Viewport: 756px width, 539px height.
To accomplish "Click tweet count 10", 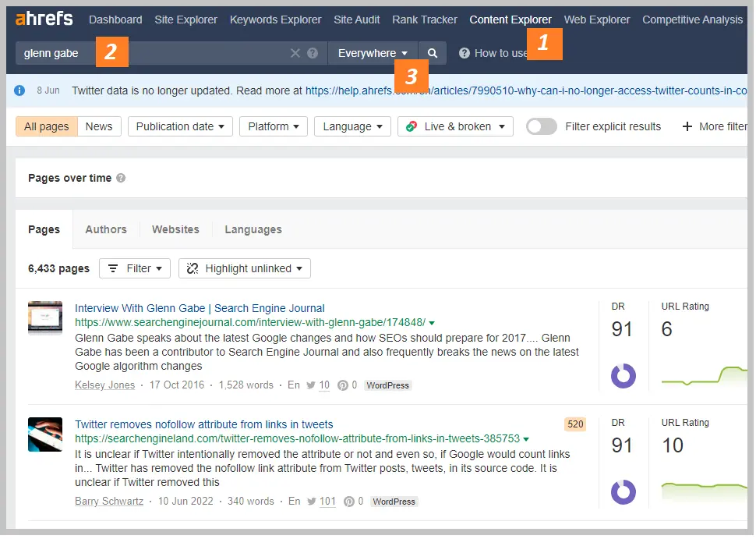I will [x=324, y=385].
